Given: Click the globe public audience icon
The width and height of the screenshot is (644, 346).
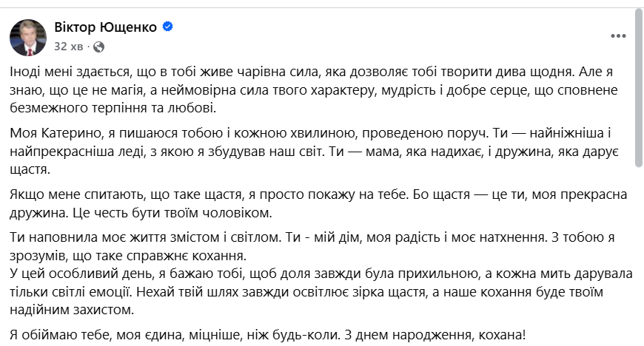Looking at the screenshot, I should tap(98, 46).
